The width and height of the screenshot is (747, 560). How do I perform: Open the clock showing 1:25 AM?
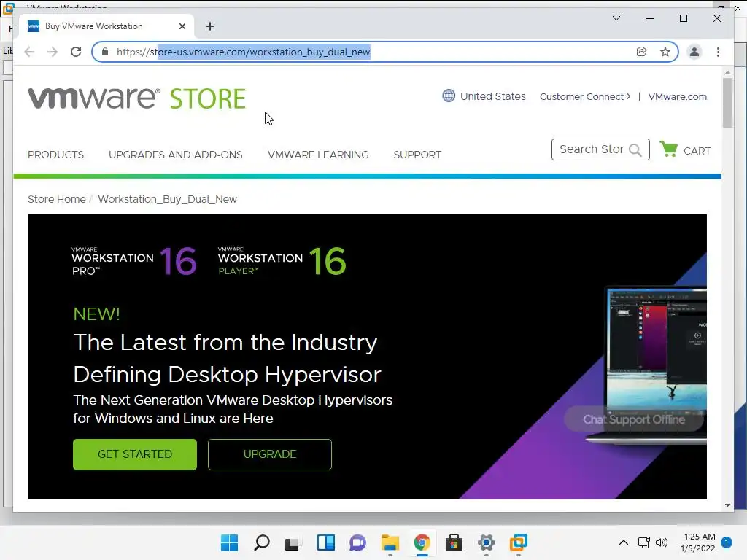coord(698,542)
